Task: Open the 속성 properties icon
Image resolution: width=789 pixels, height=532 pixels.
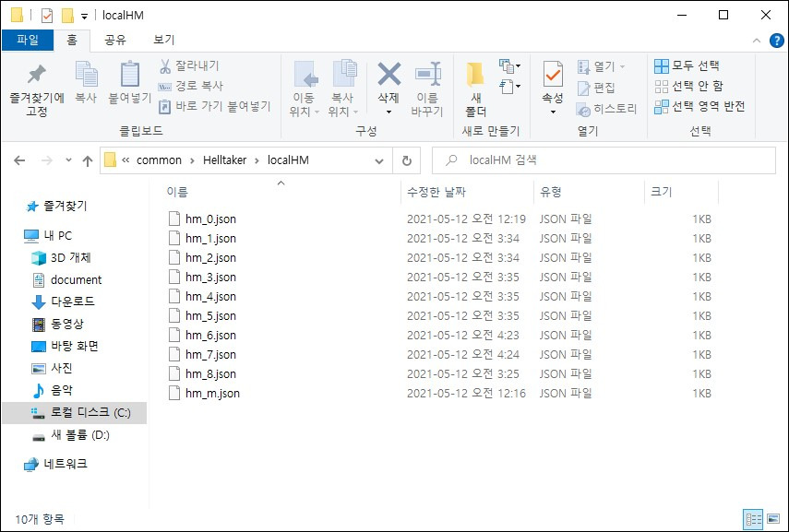Action: (x=553, y=75)
